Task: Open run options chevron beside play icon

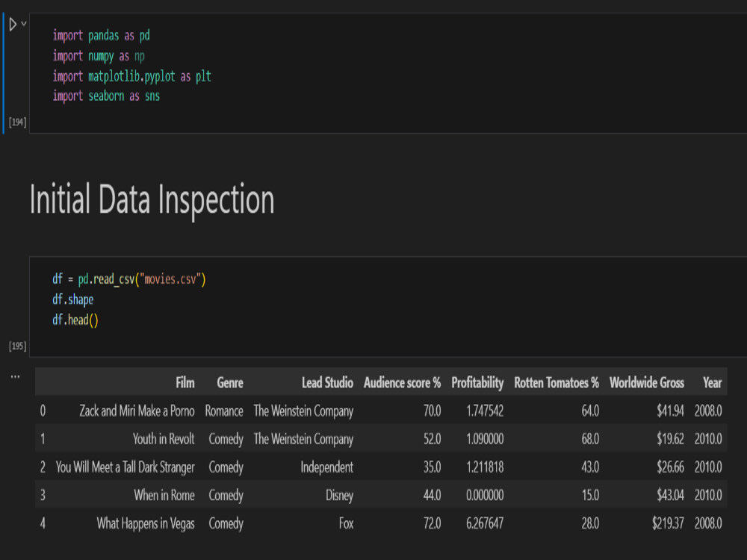Action: [x=24, y=23]
